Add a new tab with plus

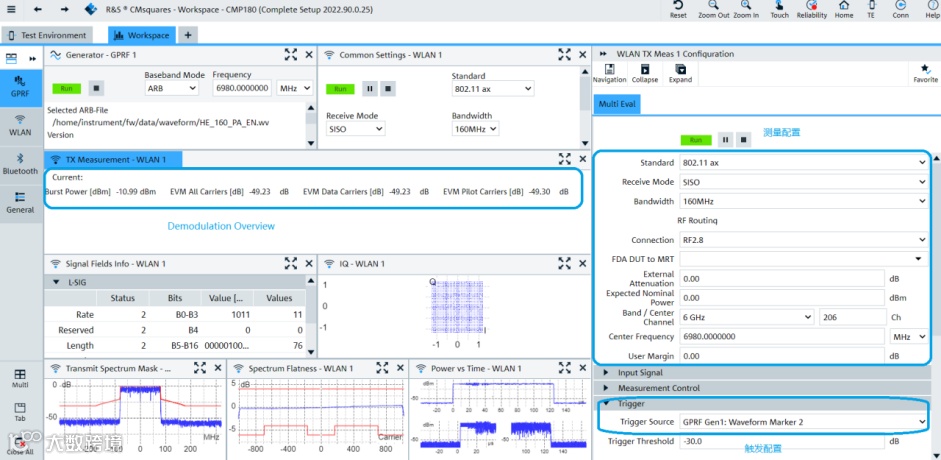(188, 35)
